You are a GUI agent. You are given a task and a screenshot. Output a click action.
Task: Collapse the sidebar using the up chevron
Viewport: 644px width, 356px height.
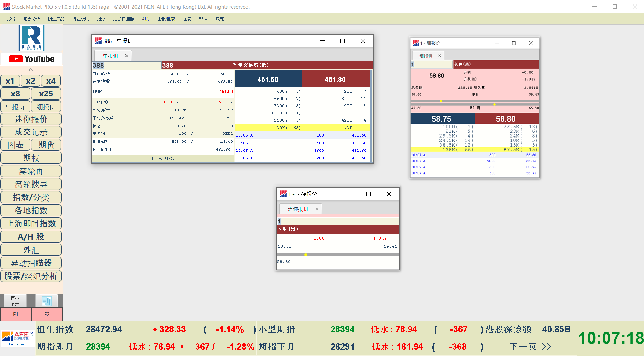tap(31, 70)
